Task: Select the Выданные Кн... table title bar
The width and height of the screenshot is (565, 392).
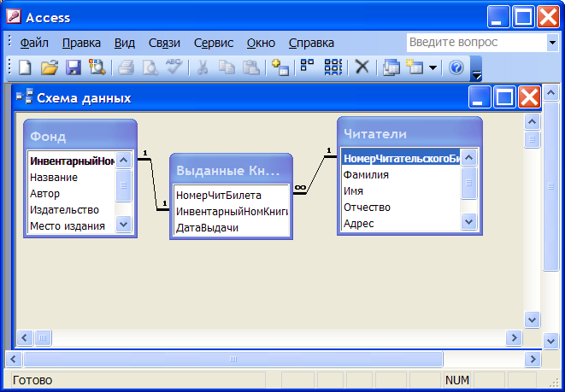Action: pos(231,167)
